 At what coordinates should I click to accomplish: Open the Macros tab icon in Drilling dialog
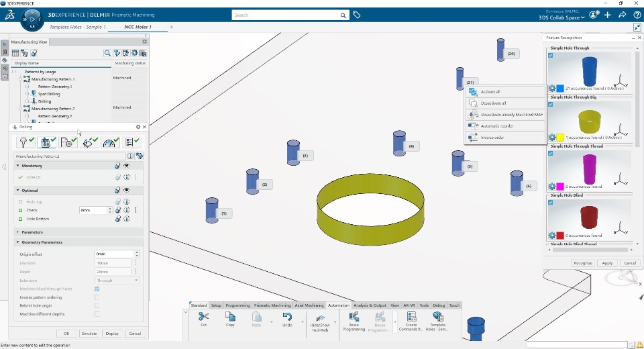point(89,142)
